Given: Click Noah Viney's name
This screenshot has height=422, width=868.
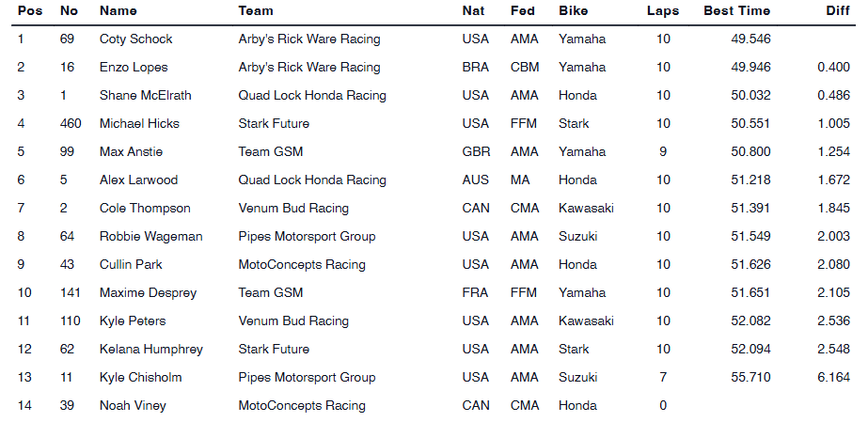Looking at the screenshot, I should [x=131, y=406].
